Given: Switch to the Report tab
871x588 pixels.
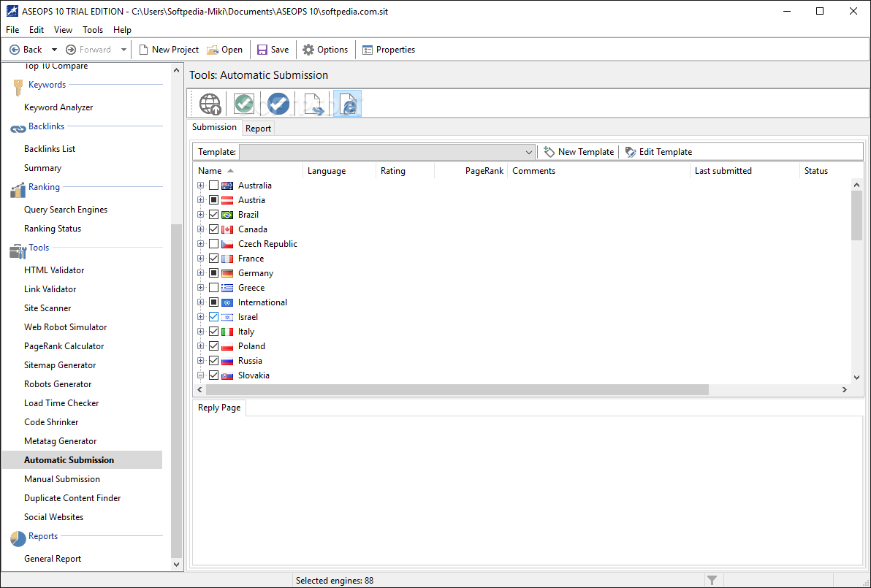Looking at the screenshot, I should 258,129.
